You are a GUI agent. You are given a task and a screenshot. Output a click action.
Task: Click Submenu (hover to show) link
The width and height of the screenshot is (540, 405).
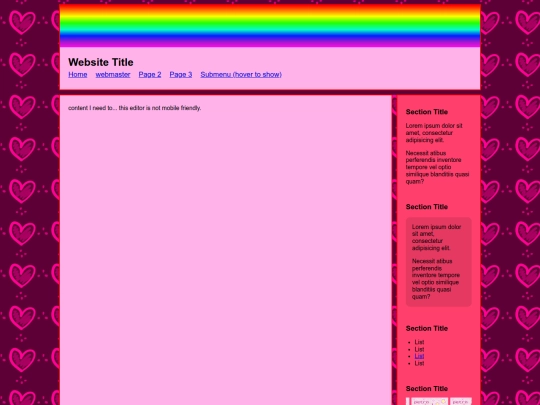point(241,74)
